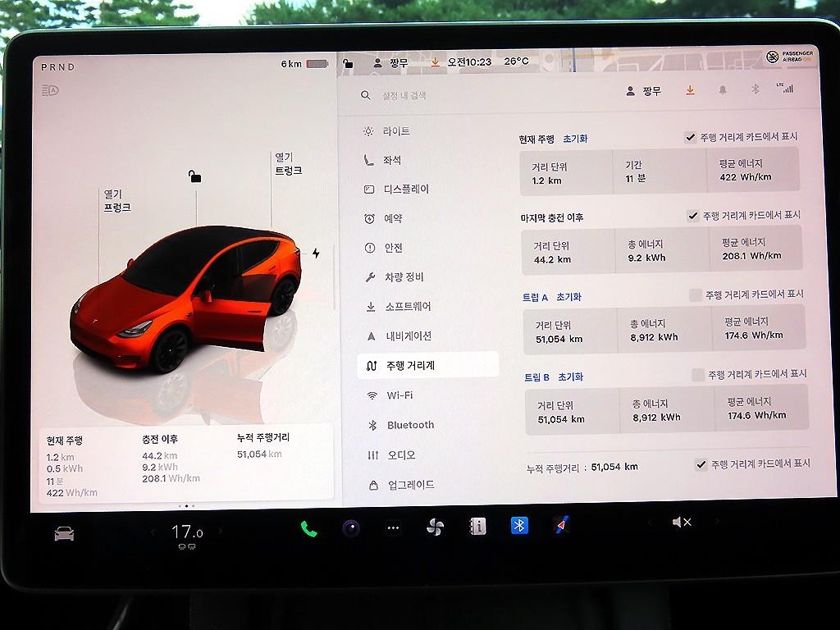Open 소프트웨어 settings menu
The image size is (840, 630).
click(399, 307)
